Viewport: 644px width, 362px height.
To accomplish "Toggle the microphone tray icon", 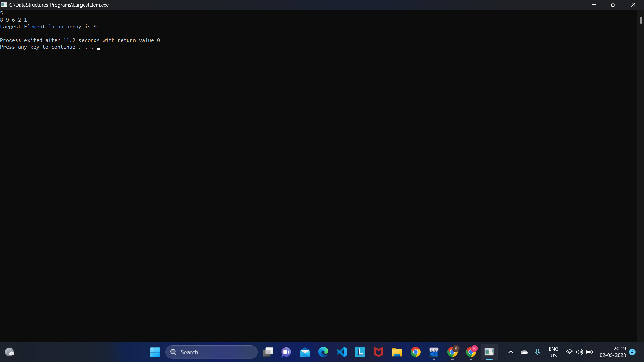I will click(x=538, y=352).
